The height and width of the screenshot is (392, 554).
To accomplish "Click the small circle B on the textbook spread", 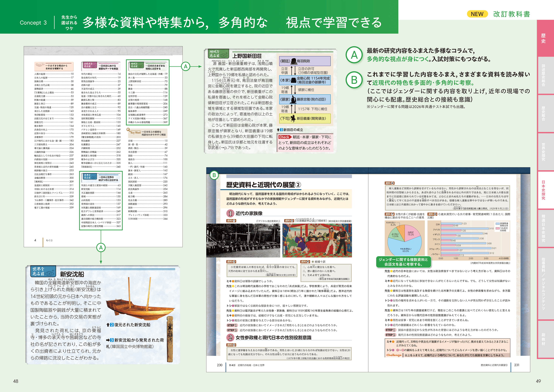I will 214,175.
